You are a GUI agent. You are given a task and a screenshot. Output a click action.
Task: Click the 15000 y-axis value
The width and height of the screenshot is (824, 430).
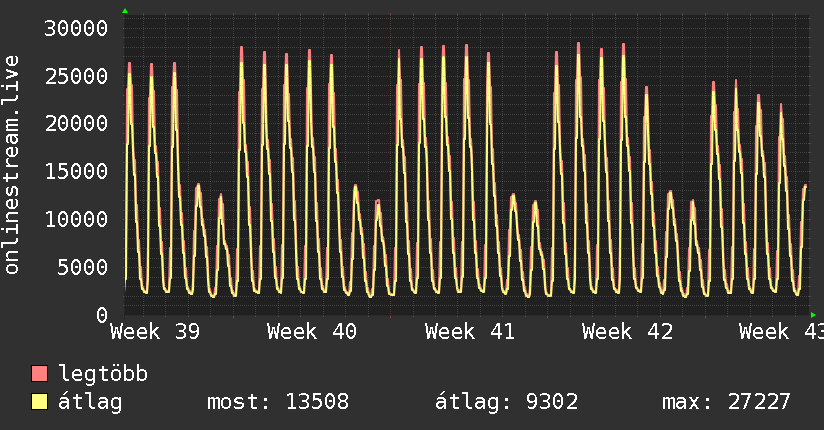click(76, 172)
